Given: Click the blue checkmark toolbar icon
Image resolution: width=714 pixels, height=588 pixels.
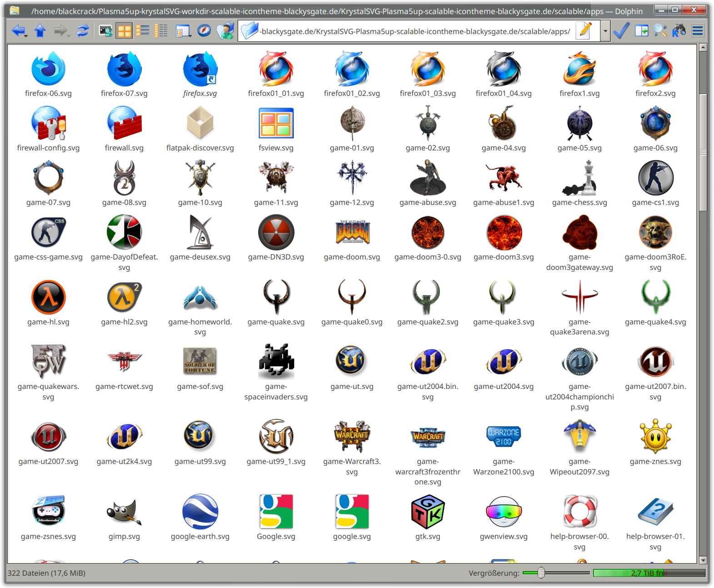Looking at the screenshot, I should pos(621,31).
